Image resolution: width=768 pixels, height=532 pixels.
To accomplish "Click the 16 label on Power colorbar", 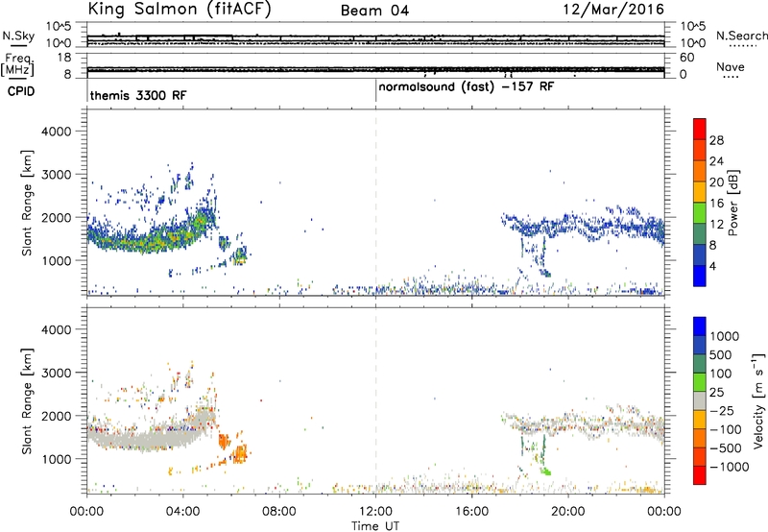I will click(716, 204).
